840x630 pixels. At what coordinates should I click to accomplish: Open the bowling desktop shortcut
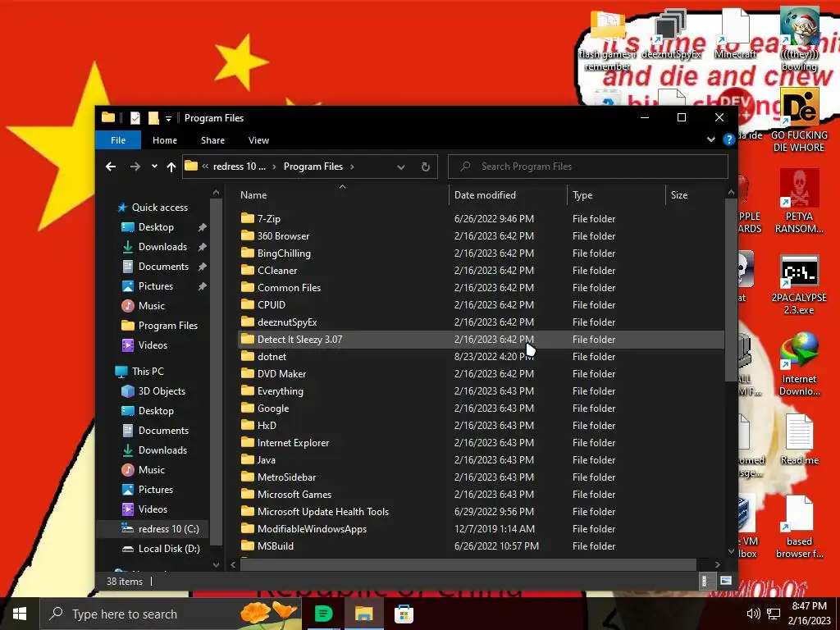[799, 39]
